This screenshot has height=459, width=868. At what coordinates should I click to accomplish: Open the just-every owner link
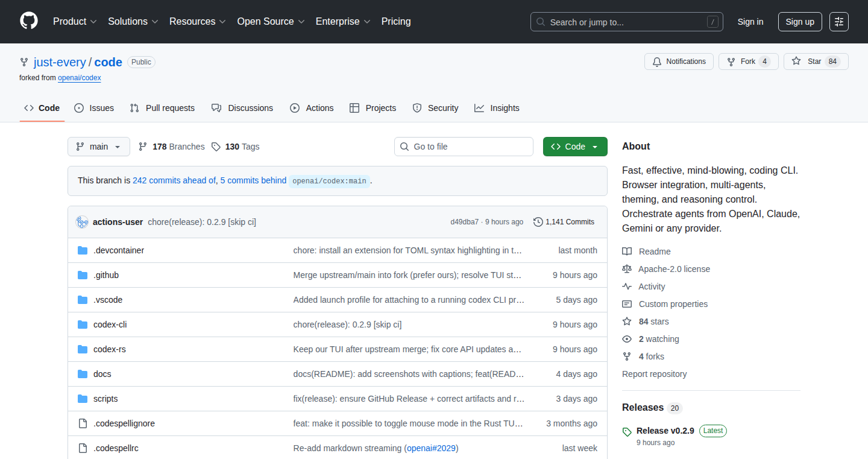59,62
